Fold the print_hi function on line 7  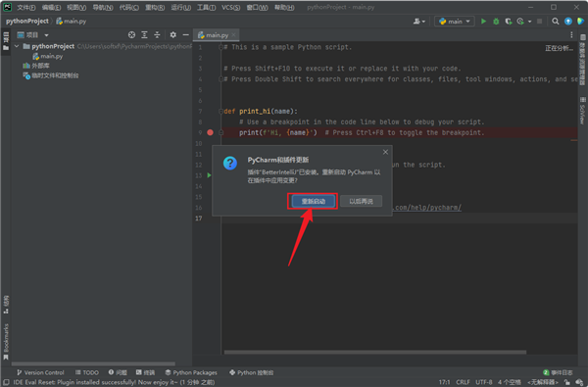(220, 112)
